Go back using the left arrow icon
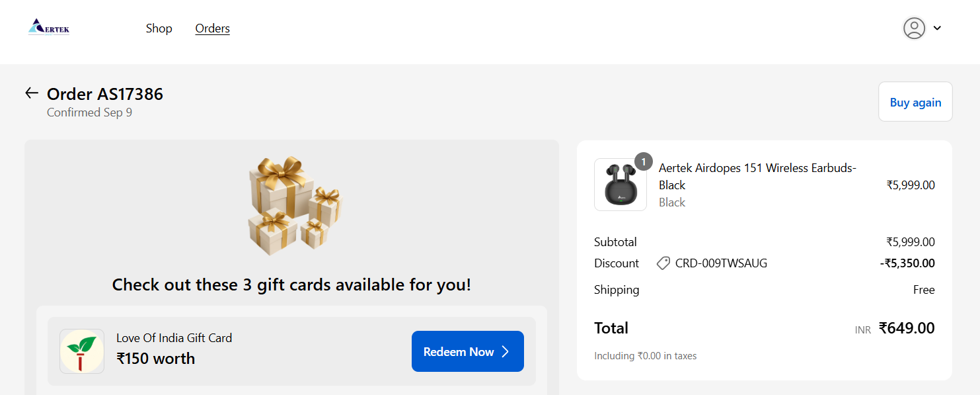This screenshot has width=980, height=395. coord(32,93)
